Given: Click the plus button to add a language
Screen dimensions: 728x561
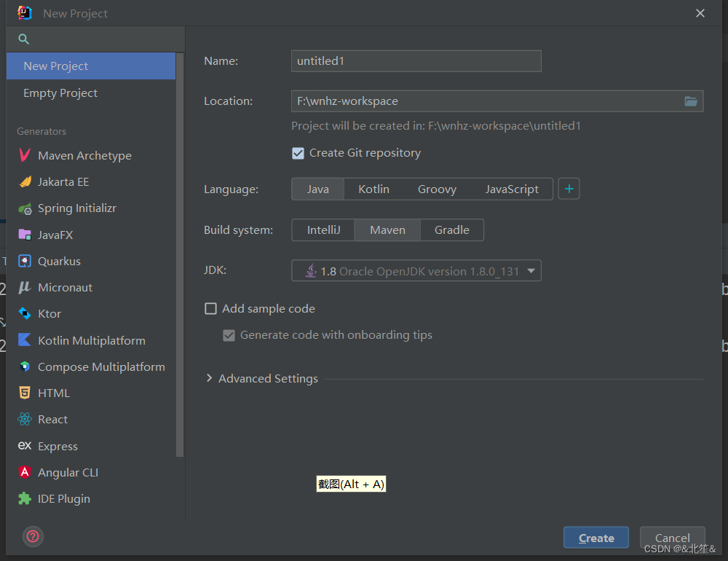Looking at the screenshot, I should point(569,189).
